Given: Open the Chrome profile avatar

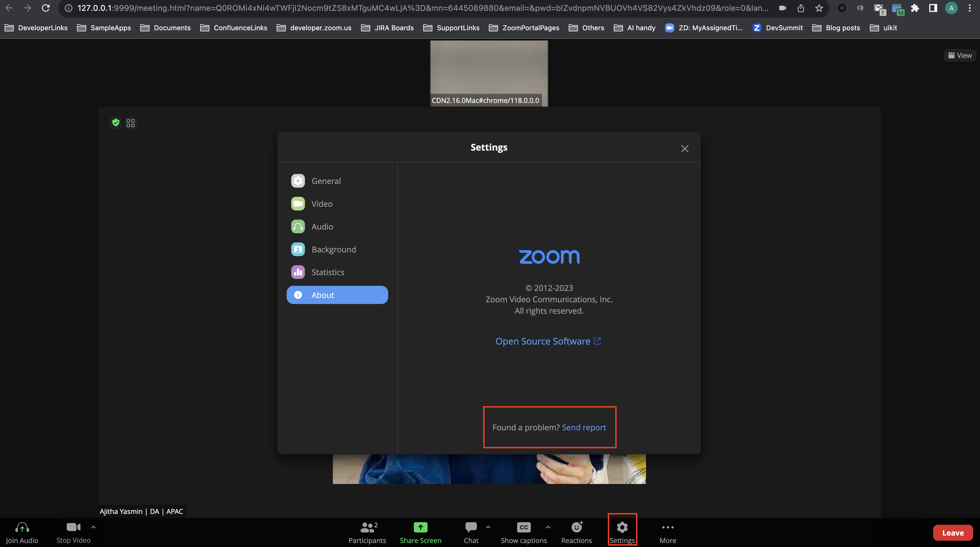Looking at the screenshot, I should pos(951,8).
